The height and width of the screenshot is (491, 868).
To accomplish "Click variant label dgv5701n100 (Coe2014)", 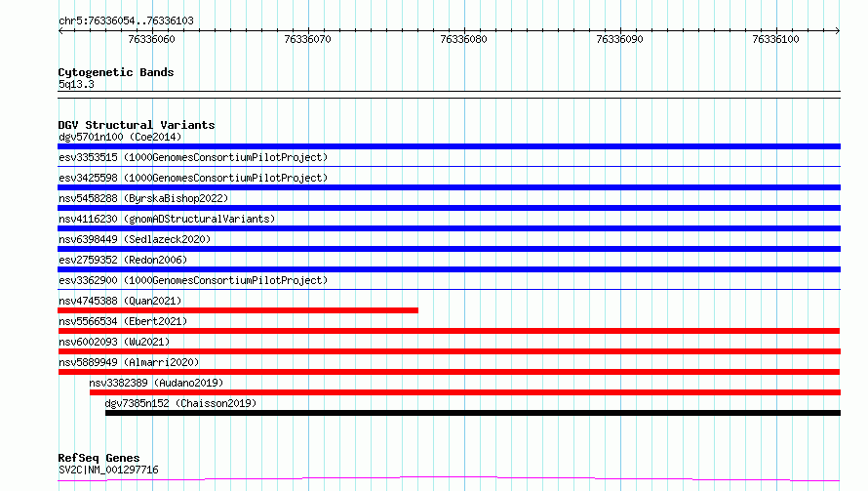I will click(120, 137).
